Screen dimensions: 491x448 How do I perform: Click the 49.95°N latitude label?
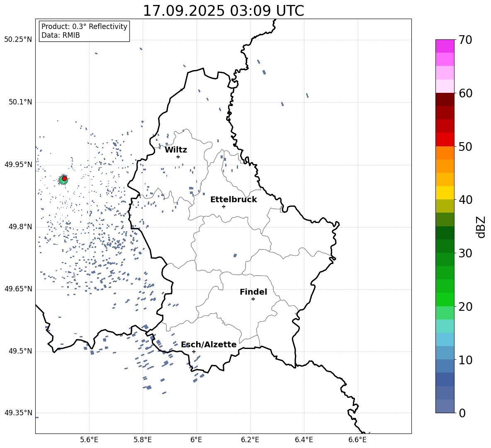point(18,165)
